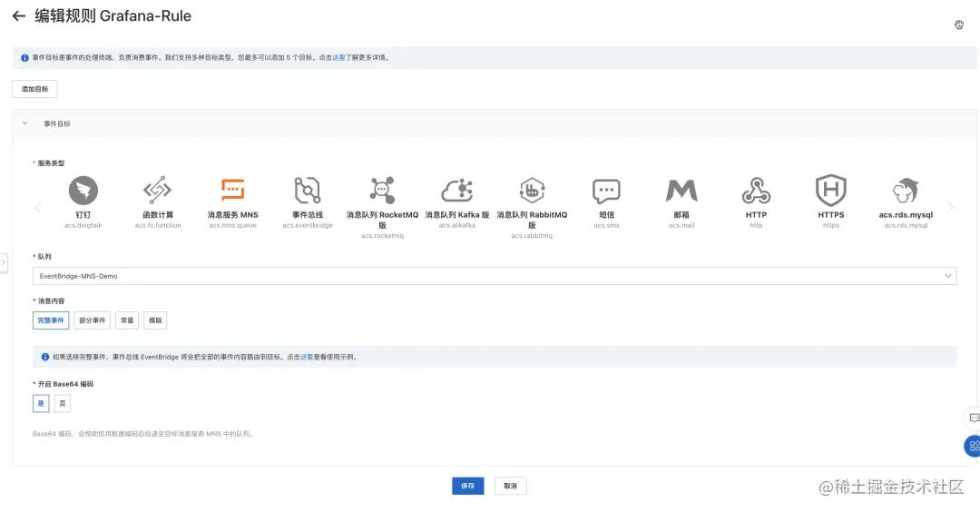This screenshot has width=980, height=512.
Task: Click the info icon in top banner
Action: (24, 57)
